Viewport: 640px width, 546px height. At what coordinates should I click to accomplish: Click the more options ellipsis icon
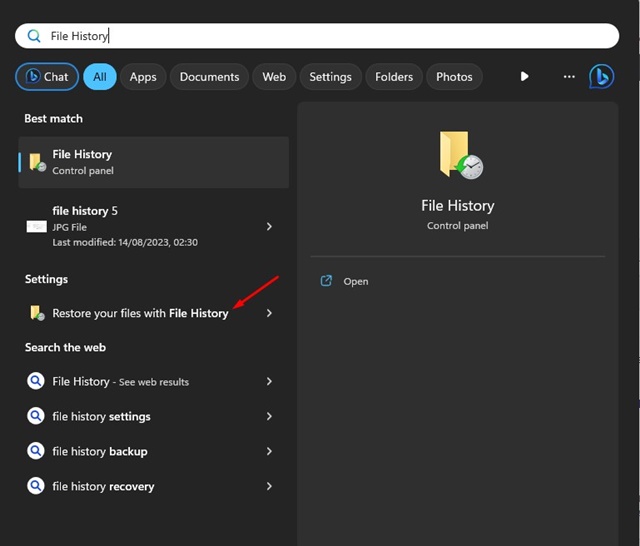(x=569, y=77)
